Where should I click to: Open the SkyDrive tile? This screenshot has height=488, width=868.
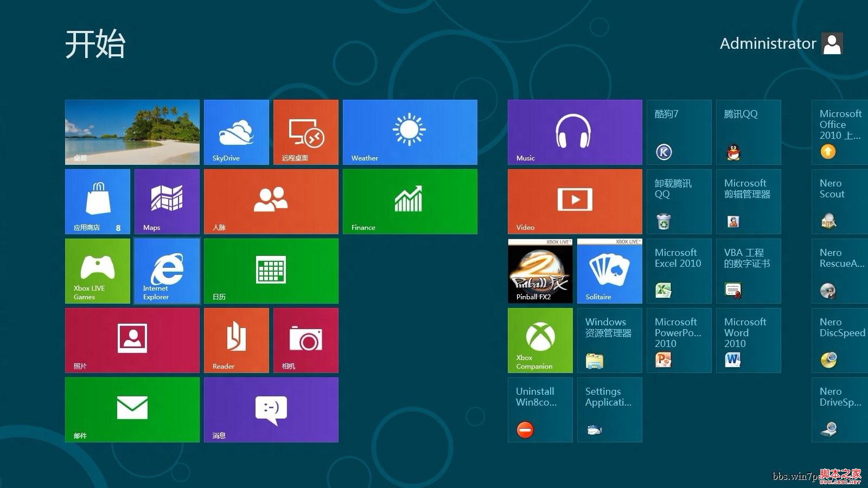[237, 132]
